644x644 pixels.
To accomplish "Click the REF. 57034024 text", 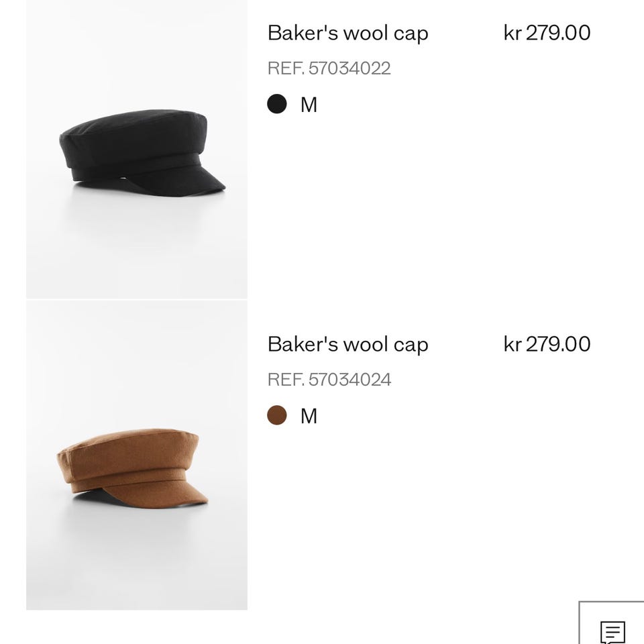I will [329, 380].
